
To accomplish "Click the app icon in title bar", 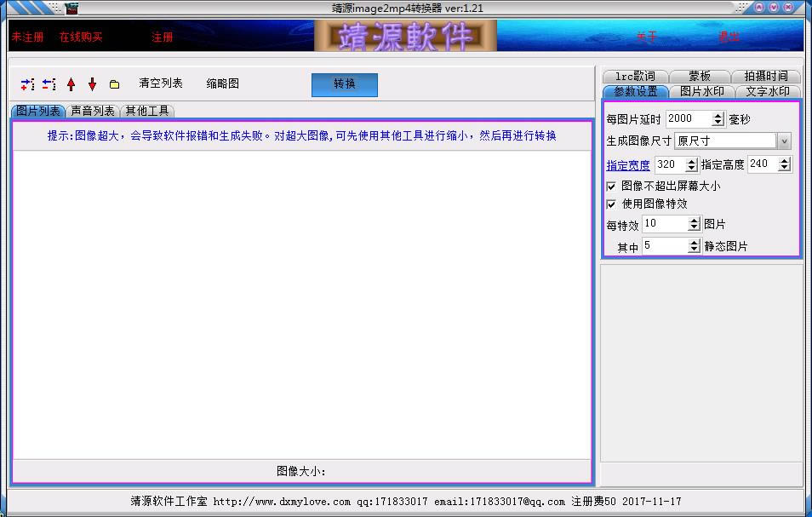I will coord(71,8).
